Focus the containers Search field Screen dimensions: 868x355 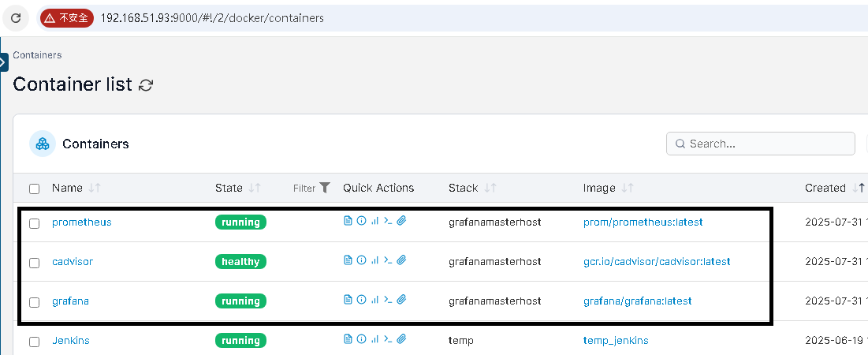[761, 144]
